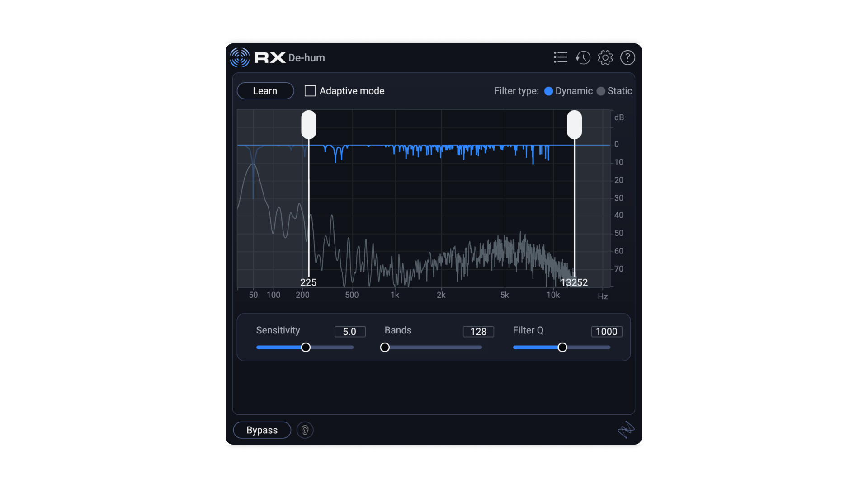Click the Bypass button
Viewport: 868px width, 488px height.
(262, 430)
